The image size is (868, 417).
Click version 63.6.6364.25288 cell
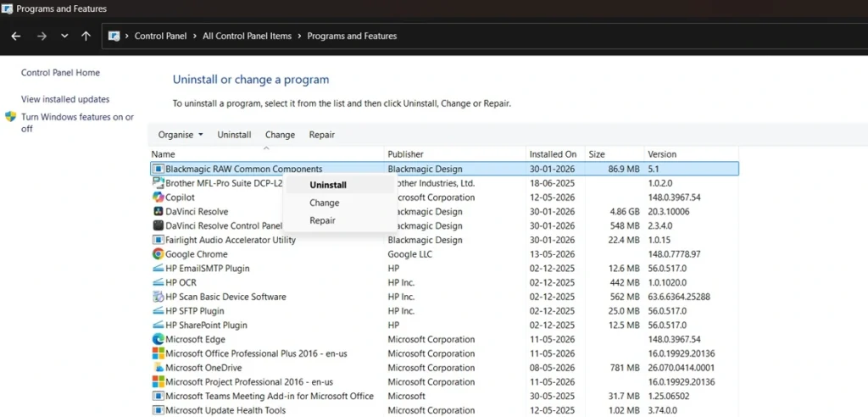click(x=679, y=297)
